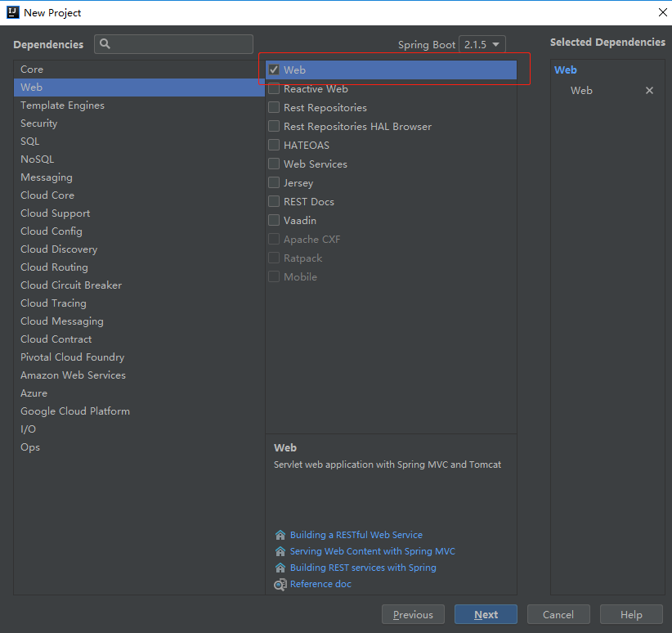Open the Cloud Messaging category
This screenshot has width=672, height=633.
(139, 321)
